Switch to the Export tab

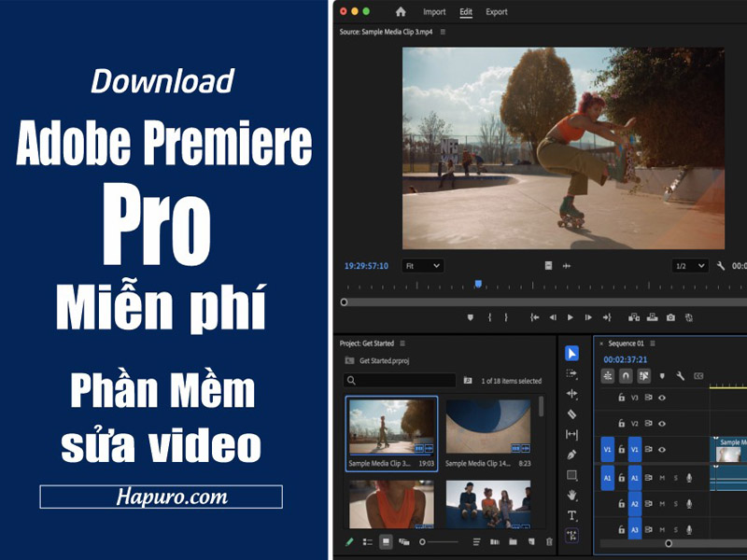[497, 12]
